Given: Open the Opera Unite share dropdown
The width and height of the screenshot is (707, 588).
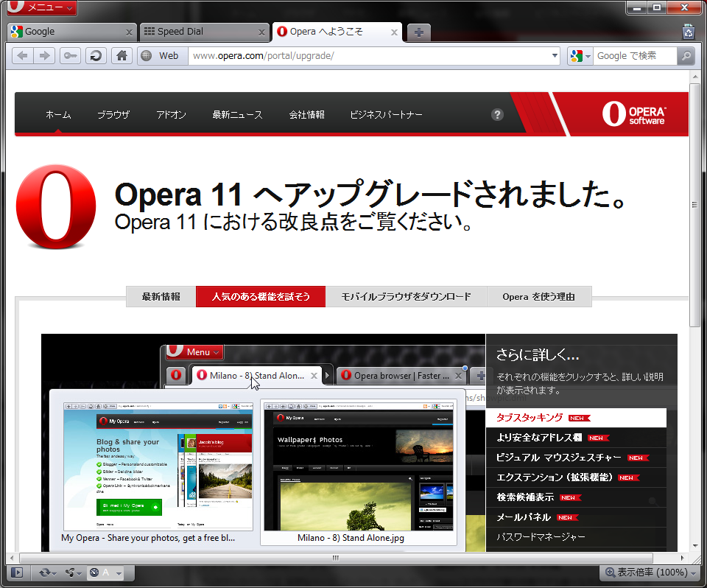Looking at the screenshot, I should [73, 573].
